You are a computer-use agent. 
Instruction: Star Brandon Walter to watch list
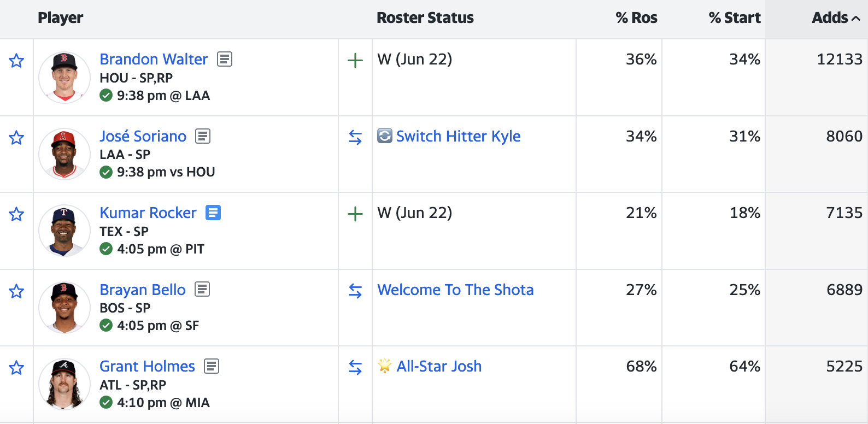click(x=16, y=60)
